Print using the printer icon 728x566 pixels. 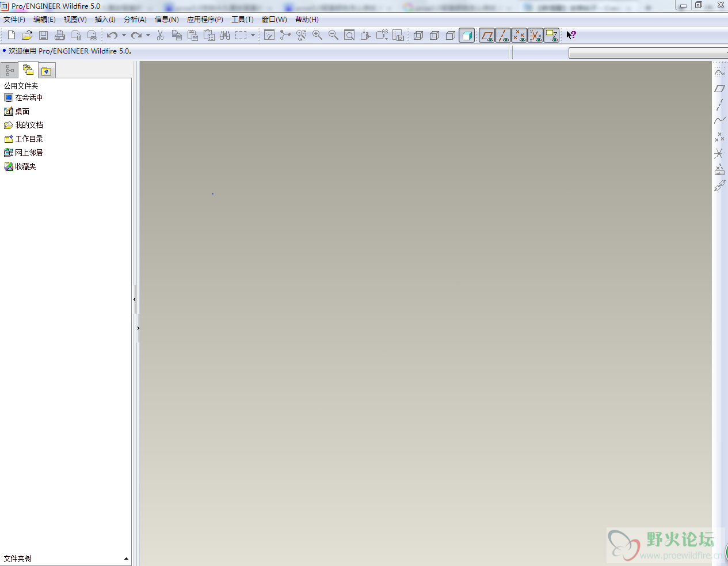pyautogui.click(x=59, y=35)
